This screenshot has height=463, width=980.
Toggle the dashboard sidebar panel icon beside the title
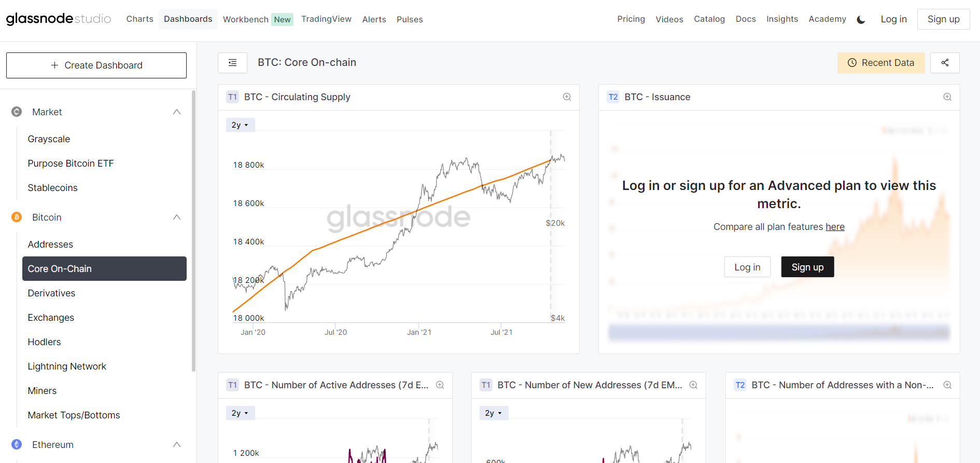click(232, 62)
